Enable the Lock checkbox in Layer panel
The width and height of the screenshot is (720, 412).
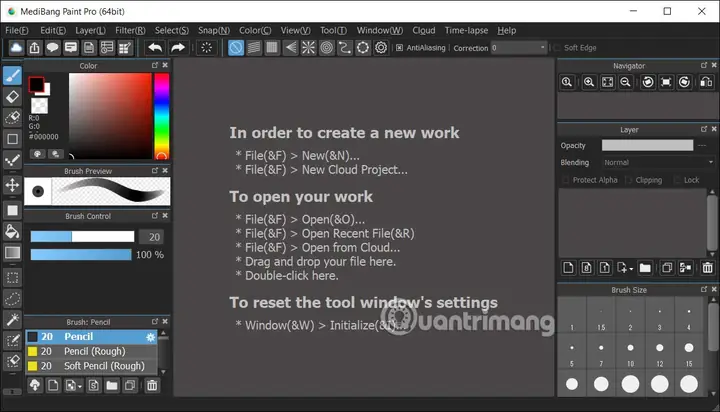click(677, 180)
